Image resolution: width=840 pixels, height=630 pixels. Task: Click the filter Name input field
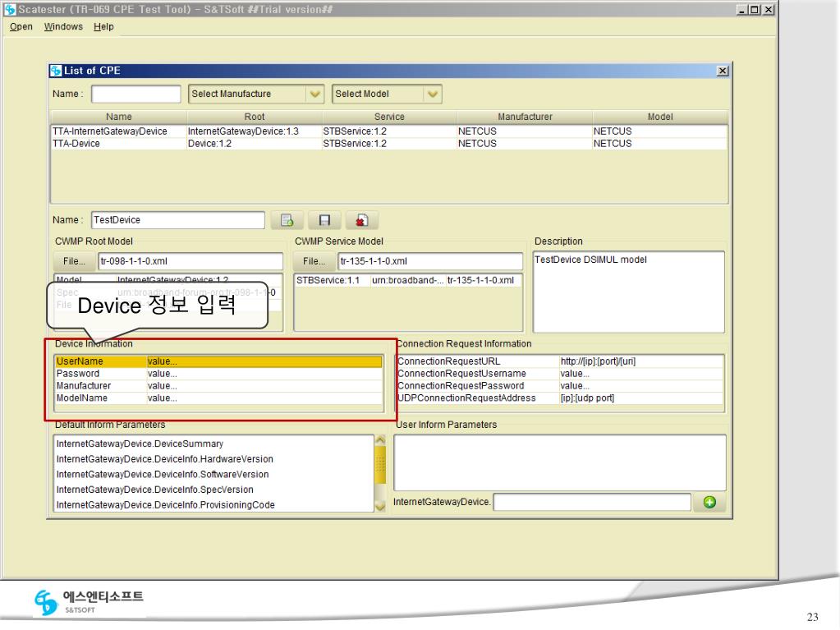point(135,94)
